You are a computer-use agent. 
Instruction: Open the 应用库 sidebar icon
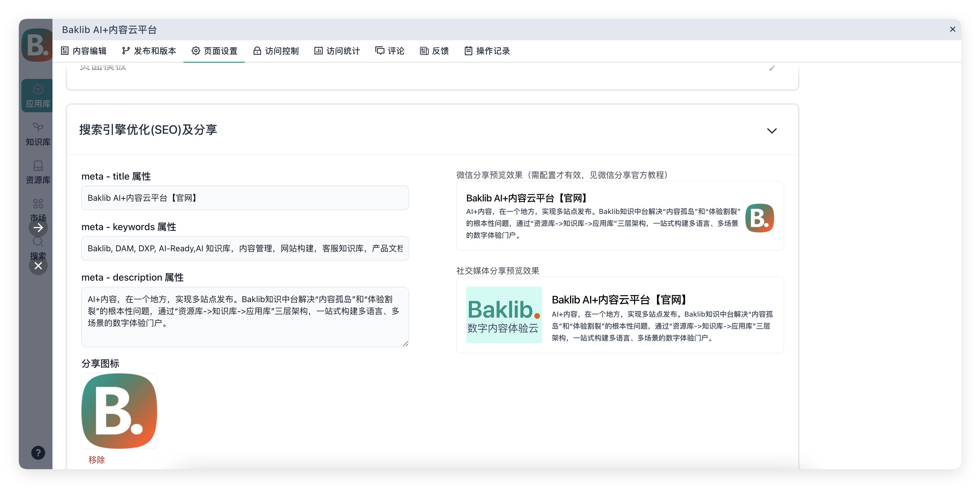[x=38, y=95]
